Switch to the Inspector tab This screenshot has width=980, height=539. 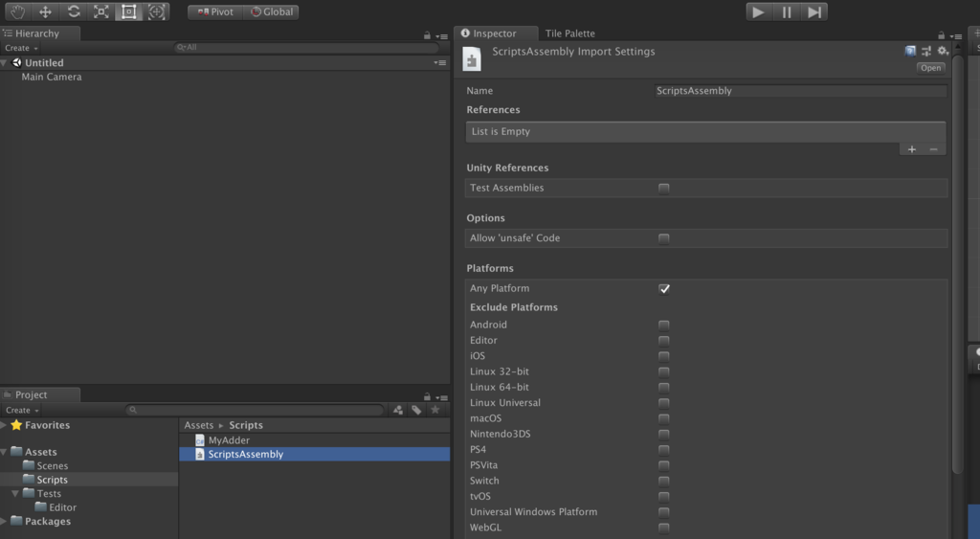(497, 34)
